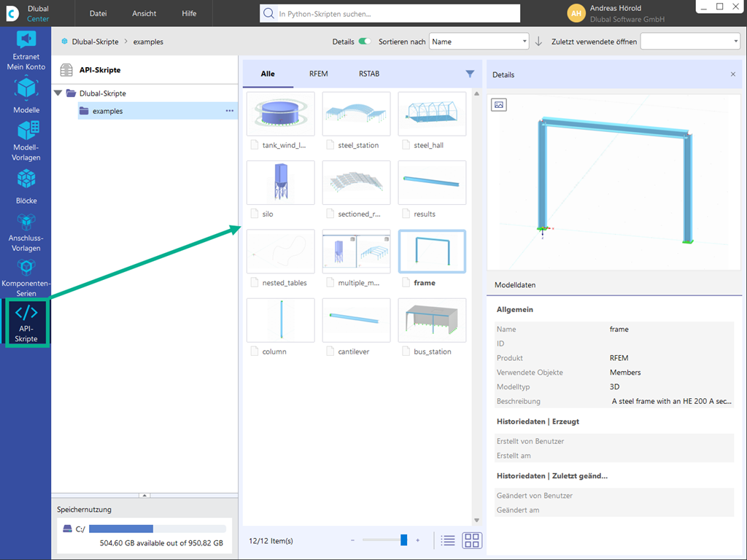The image size is (747, 560).
Task: Select the multiple_m... script thumbnail
Action: 356,252
